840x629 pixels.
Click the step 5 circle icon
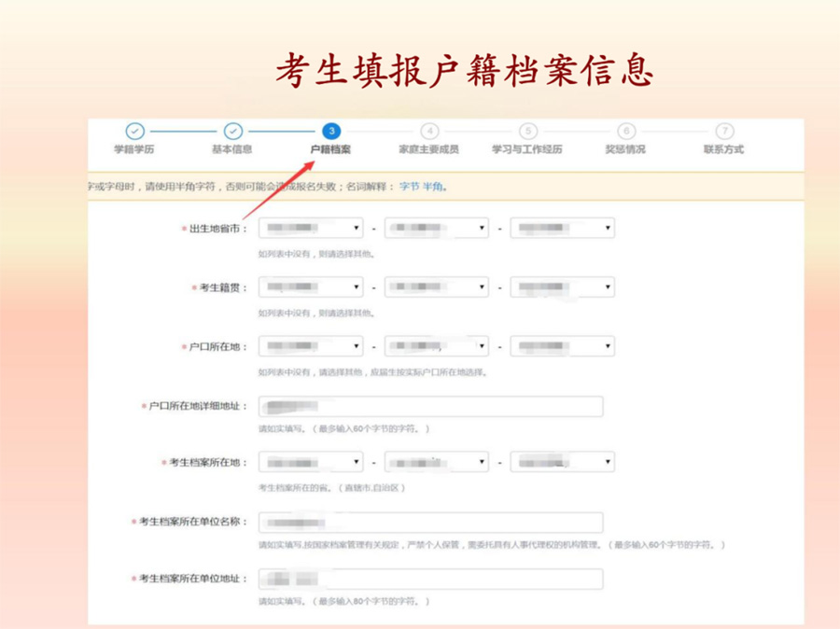(x=528, y=132)
